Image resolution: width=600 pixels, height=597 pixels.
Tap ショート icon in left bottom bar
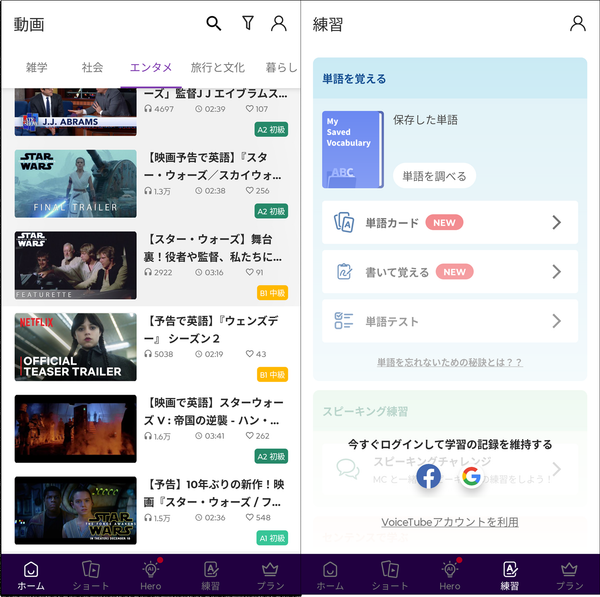(91, 569)
